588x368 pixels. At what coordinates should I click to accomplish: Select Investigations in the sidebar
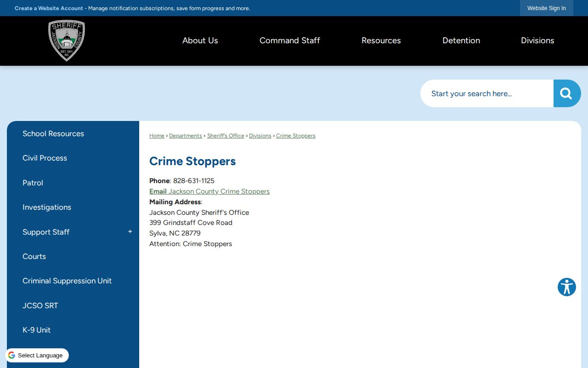(73, 207)
